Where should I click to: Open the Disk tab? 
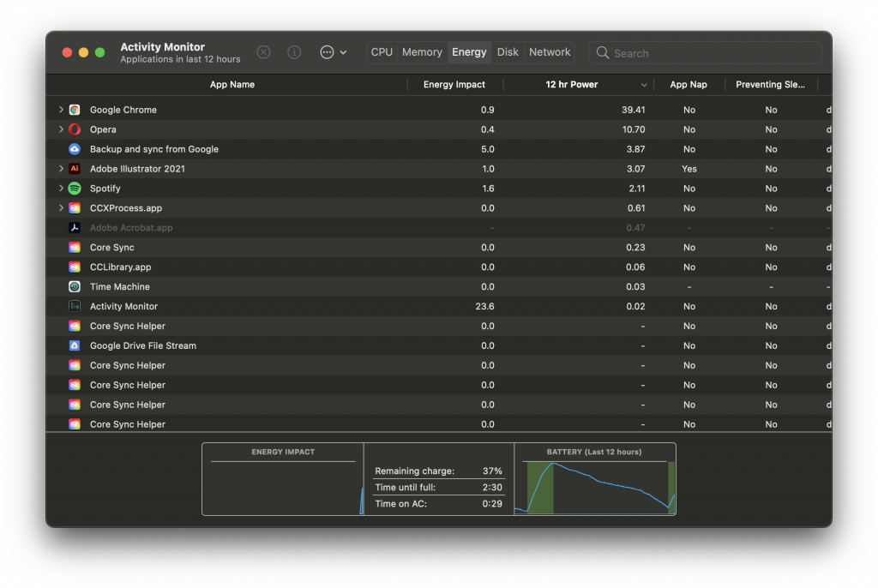(x=508, y=52)
